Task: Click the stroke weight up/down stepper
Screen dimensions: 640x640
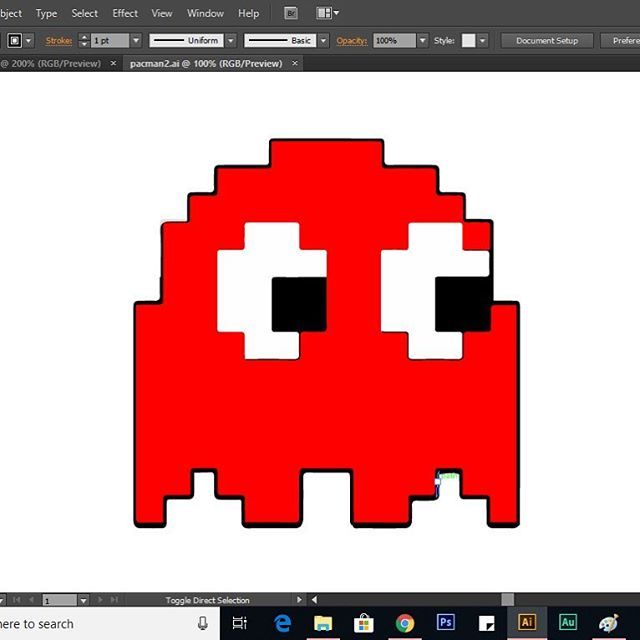Action: 84,40
